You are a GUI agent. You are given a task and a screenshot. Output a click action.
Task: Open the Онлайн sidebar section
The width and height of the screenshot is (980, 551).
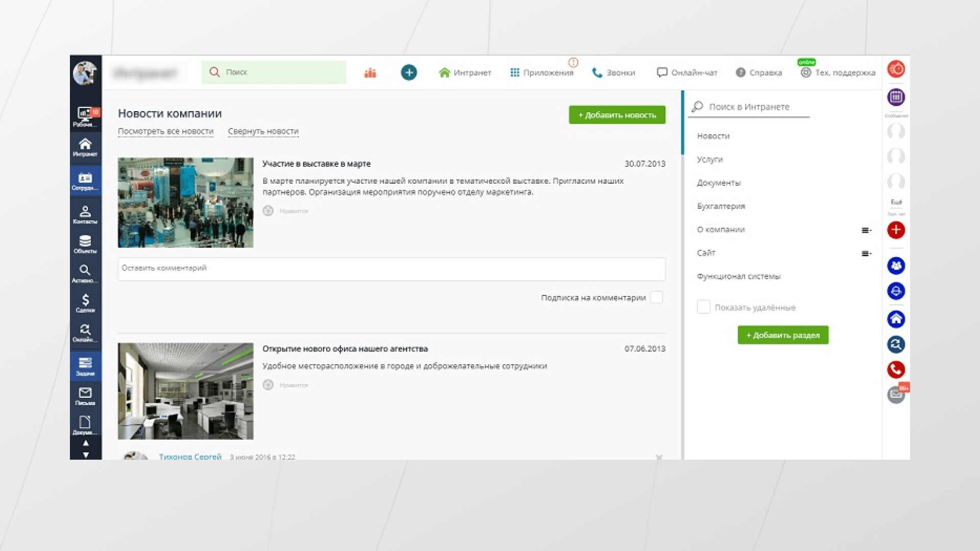click(85, 333)
